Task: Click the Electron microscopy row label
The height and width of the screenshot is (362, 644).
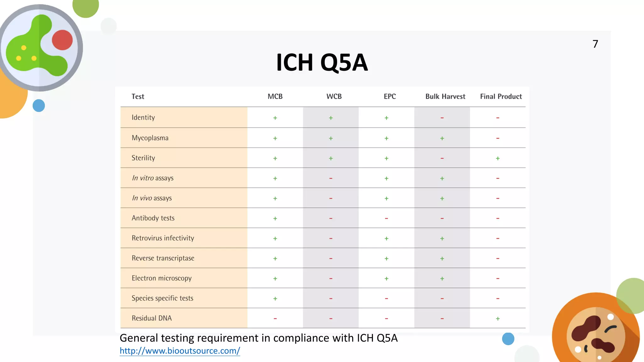Action: click(162, 278)
